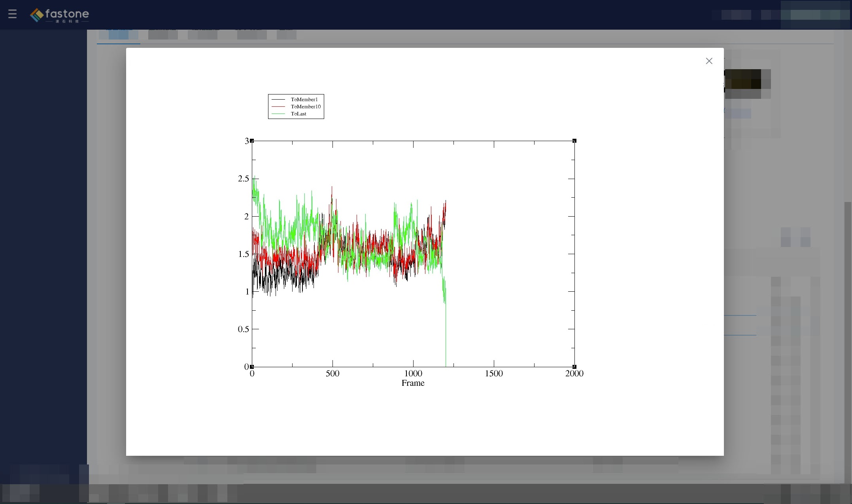Click the bottom-right corner handle of the plot
Image resolution: width=852 pixels, height=504 pixels.
[574, 367]
